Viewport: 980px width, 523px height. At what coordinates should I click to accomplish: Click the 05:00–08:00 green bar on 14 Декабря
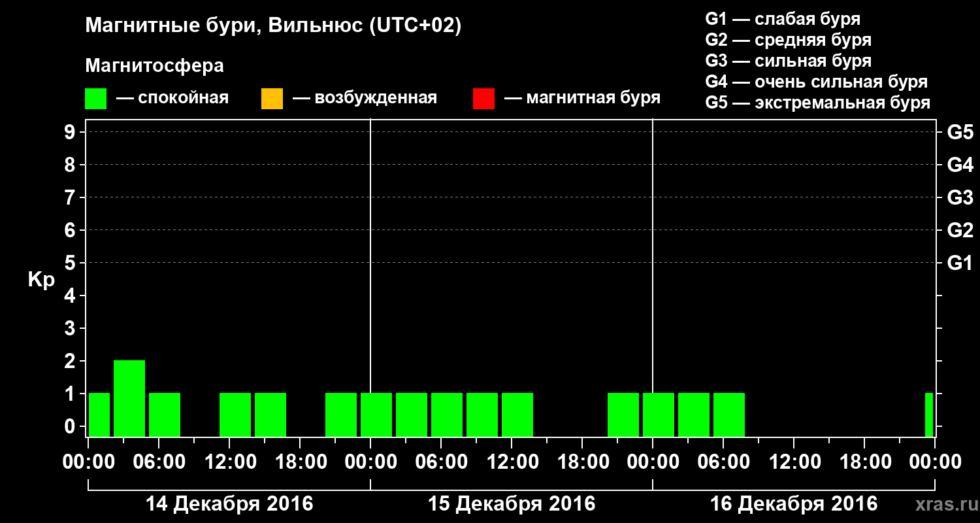point(165,414)
